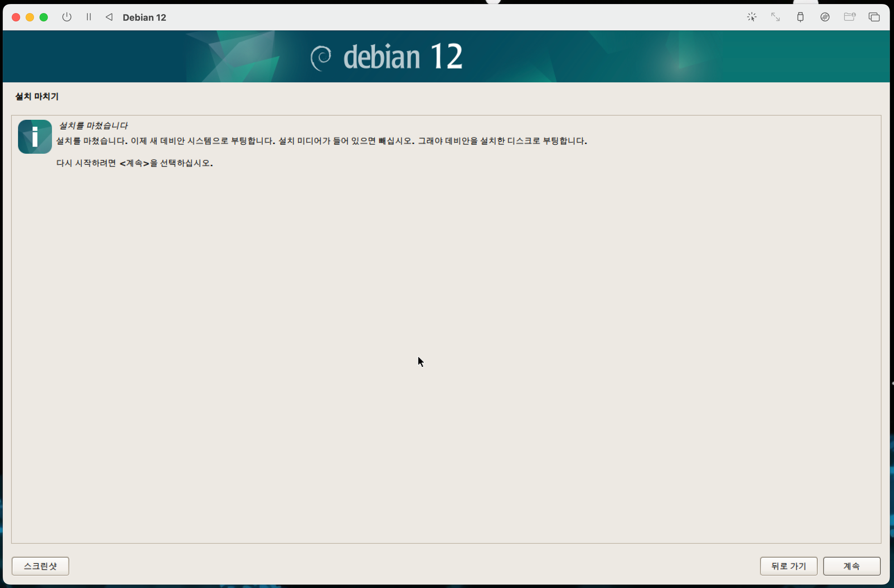This screenshot has height=588, width=894.
Task: Open the CD/DVD drive image icon
Action: click(825, 17)
